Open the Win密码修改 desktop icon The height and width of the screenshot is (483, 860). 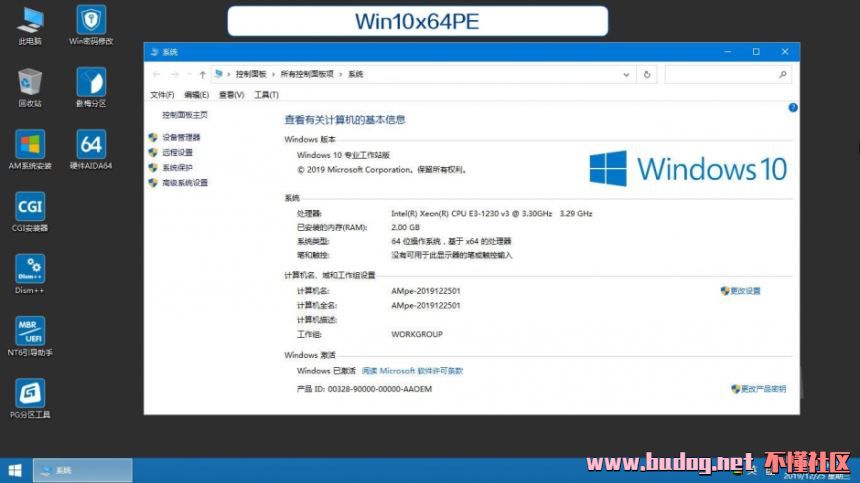91,22
